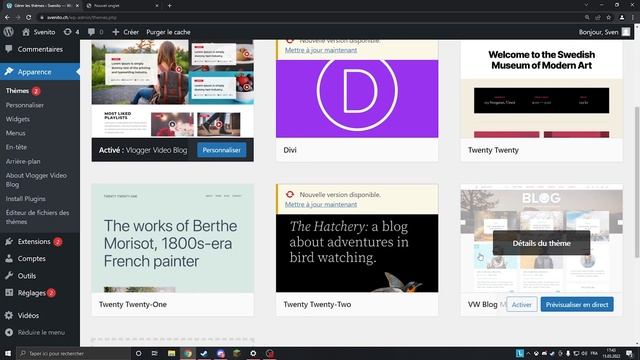Image resolution: width=640 pixels, height=360 pixels.
Task: Click the plus Créer icon
Action: click(116, 32)
